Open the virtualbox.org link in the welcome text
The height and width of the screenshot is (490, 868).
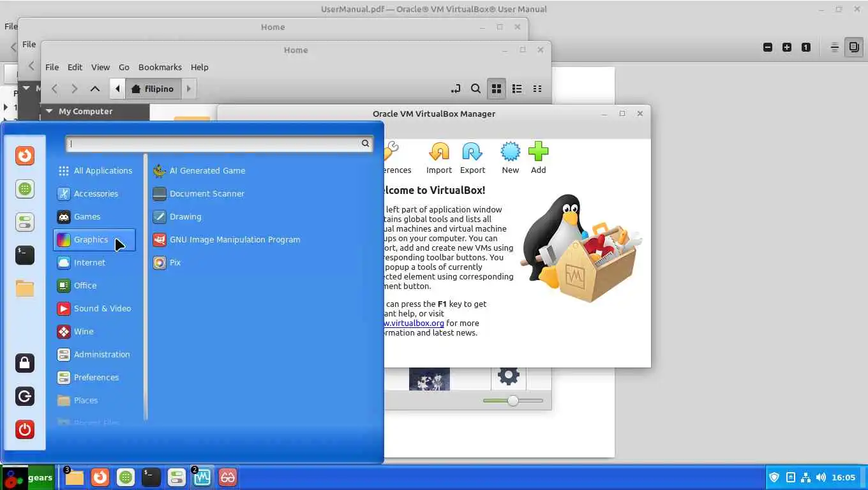pos(414,323)
